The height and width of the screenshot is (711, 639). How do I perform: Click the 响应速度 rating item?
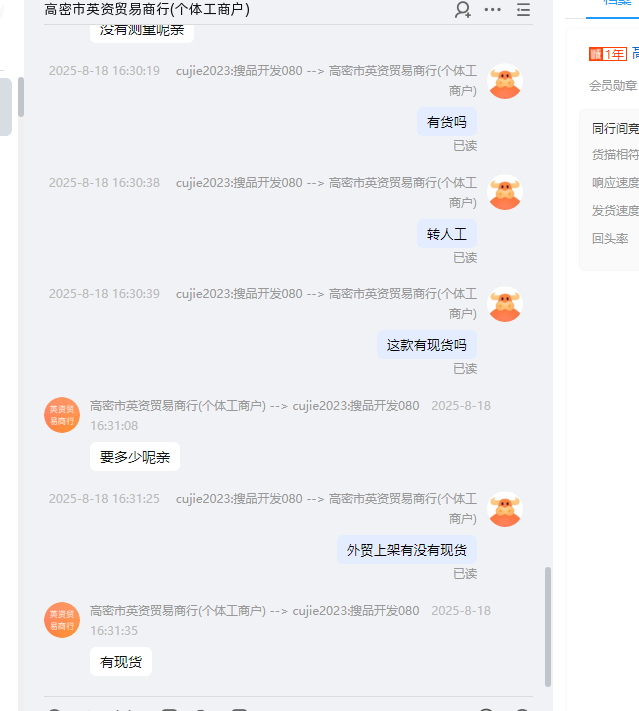[x=615, y=183]
